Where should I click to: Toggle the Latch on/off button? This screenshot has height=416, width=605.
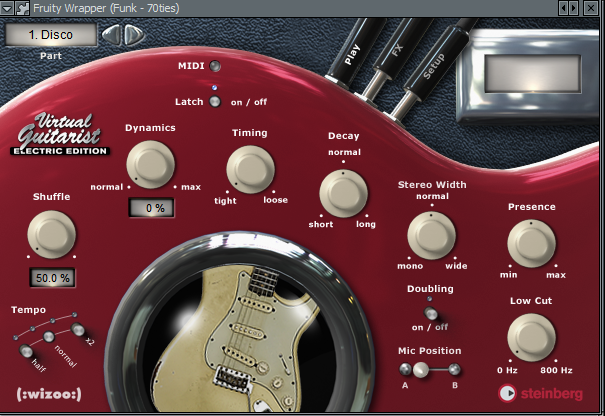click(215, 102)
